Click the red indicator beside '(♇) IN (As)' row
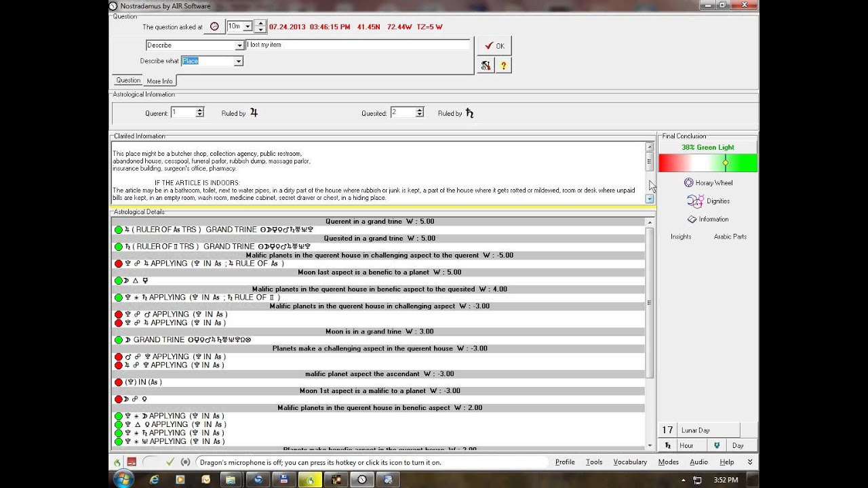This screenshot has width=868, height=488. [x=119, y=382]
